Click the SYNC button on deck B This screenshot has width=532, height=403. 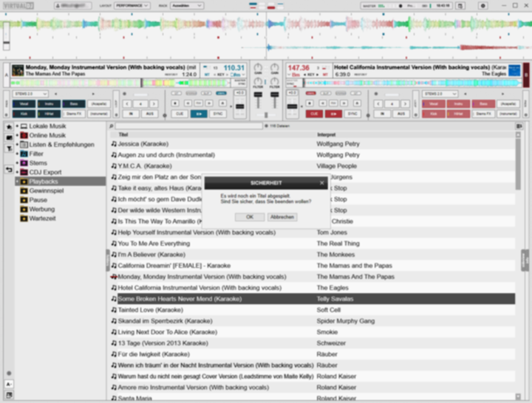pos(352,114)
